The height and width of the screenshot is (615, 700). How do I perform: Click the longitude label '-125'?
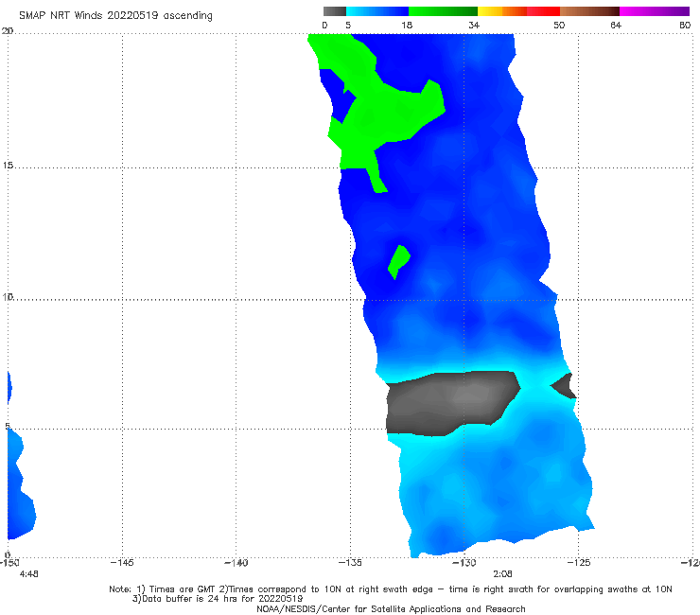579,563
